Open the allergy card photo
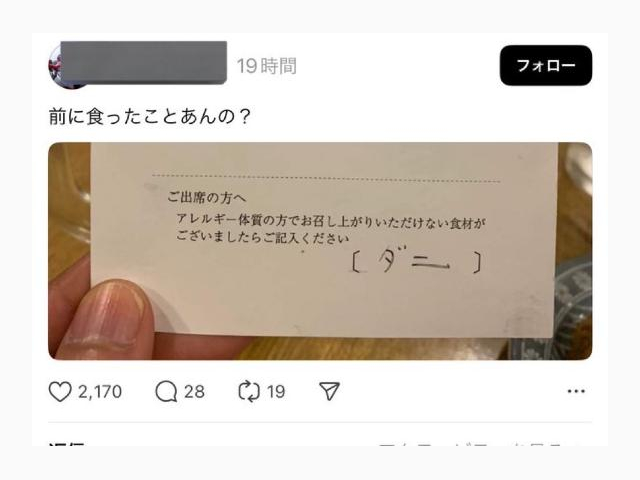Screen dimensions: 640x480 coord(320,251)
